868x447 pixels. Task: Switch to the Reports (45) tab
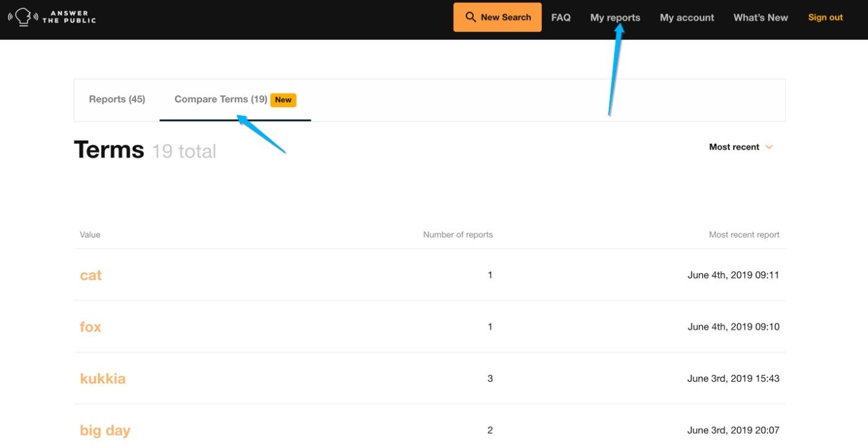(117, 99)
